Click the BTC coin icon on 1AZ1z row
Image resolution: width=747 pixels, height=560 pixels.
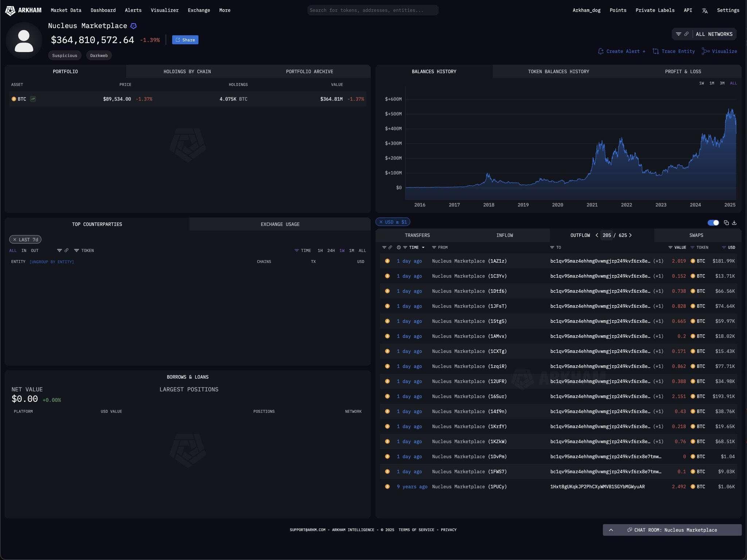point(693,261)
